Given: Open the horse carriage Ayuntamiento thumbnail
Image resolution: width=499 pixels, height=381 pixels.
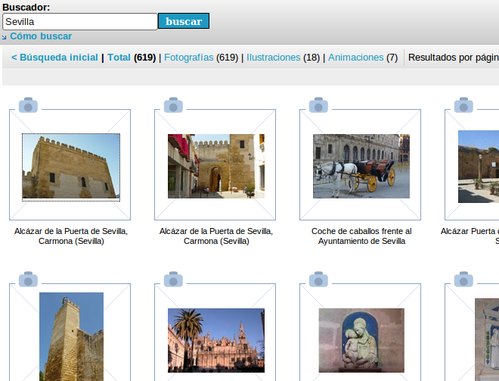Looking at the screenshot, I should [361, 166].
